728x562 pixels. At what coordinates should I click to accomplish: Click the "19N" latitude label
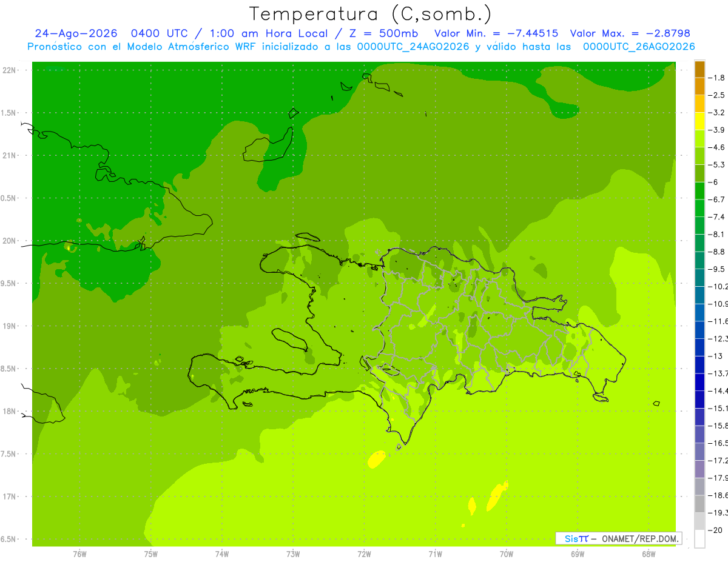pos(9,326)
